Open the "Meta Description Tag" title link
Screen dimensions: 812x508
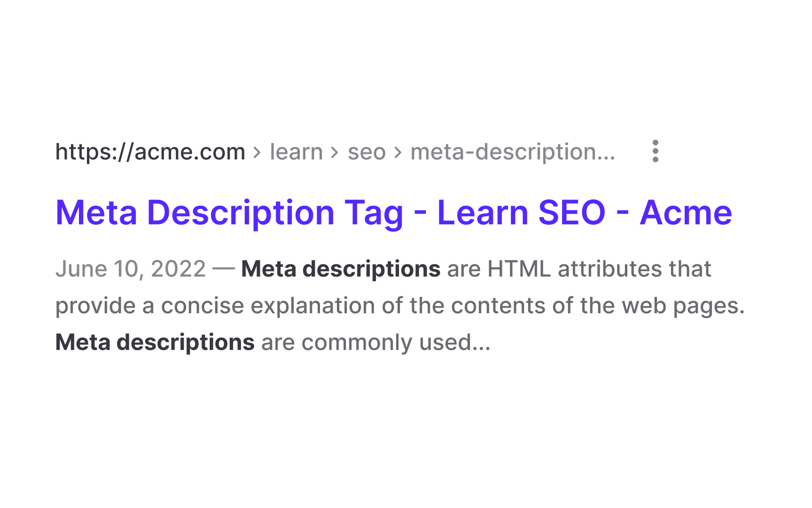(229, 213)
